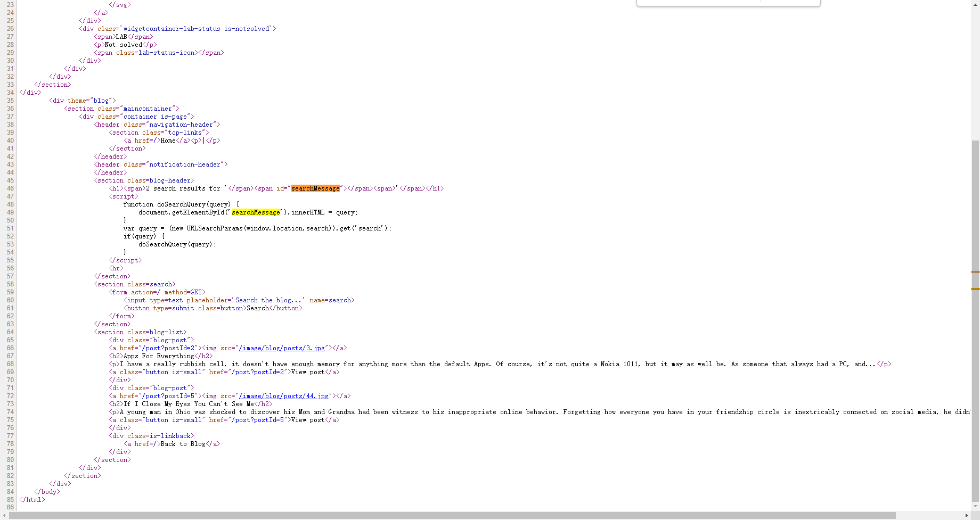The width and height of the screenshot is (980, 520).
Task: Select line number 46 in the gutter
Action: [x=10, y=188]
